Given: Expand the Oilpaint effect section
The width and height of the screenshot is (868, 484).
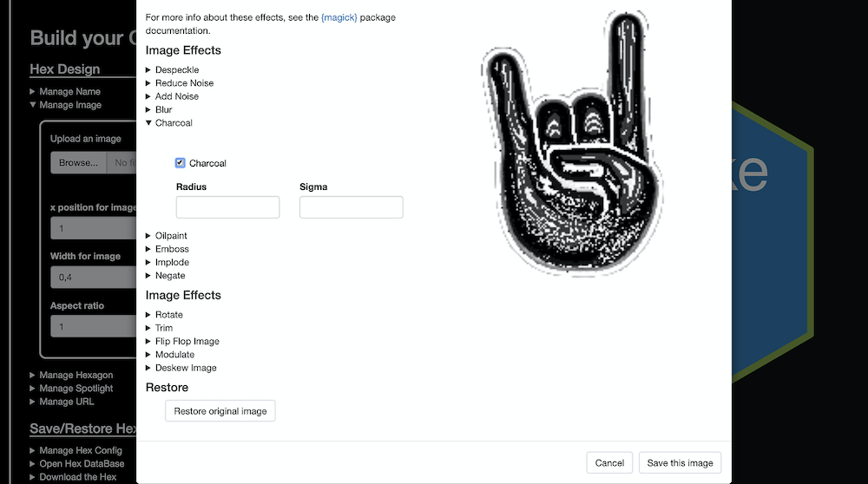Looking at the screenshot, I should (x=170, y=236).
